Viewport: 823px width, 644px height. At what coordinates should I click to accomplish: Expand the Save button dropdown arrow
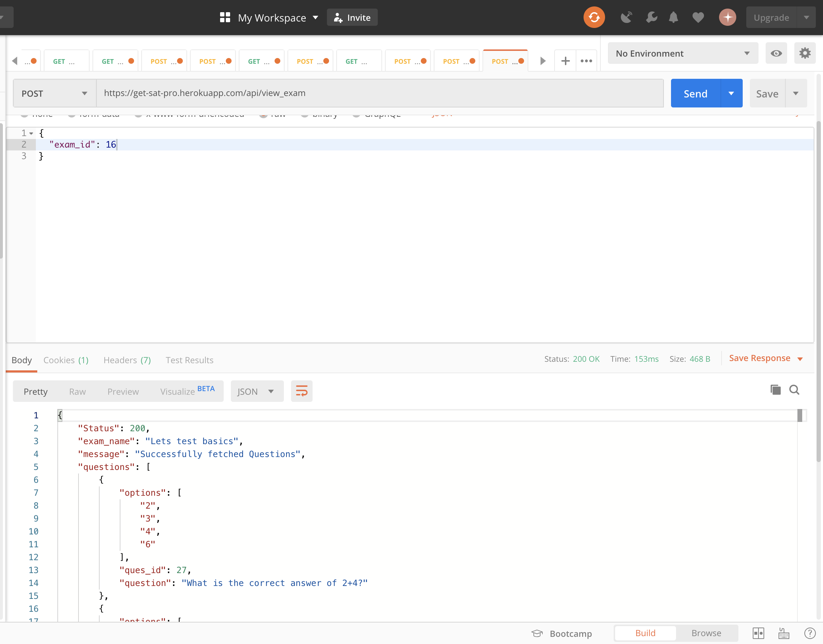click(x=796, y=93)
